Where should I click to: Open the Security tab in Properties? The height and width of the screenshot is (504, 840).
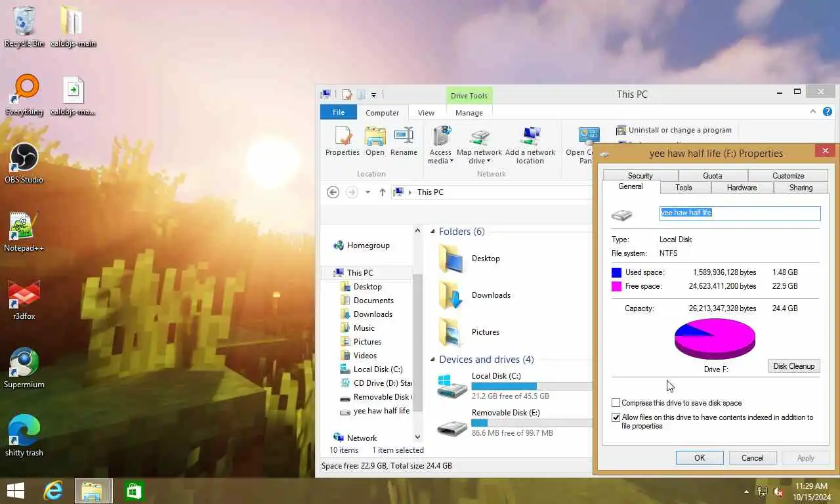[x=640, y=176]
